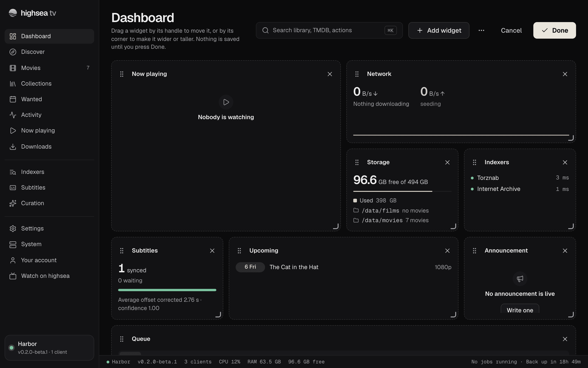This screenshot has width=588, height=368.
Task: Open the Curation page
Action: 49,203
